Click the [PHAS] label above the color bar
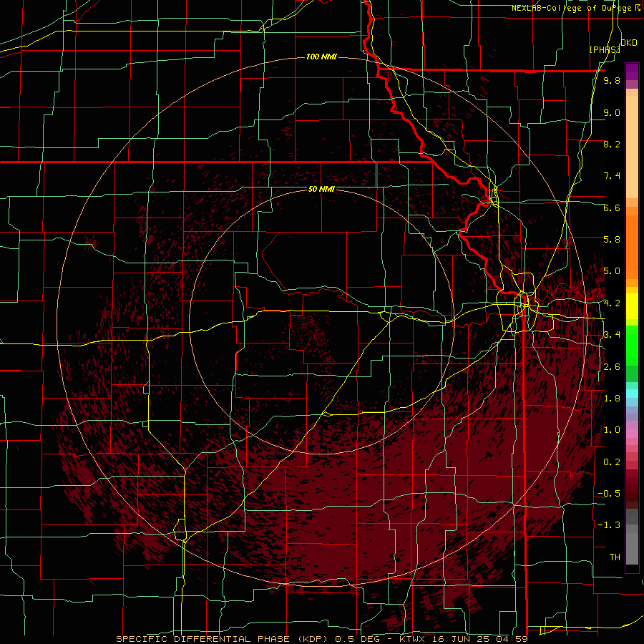 tap(605, 49)
